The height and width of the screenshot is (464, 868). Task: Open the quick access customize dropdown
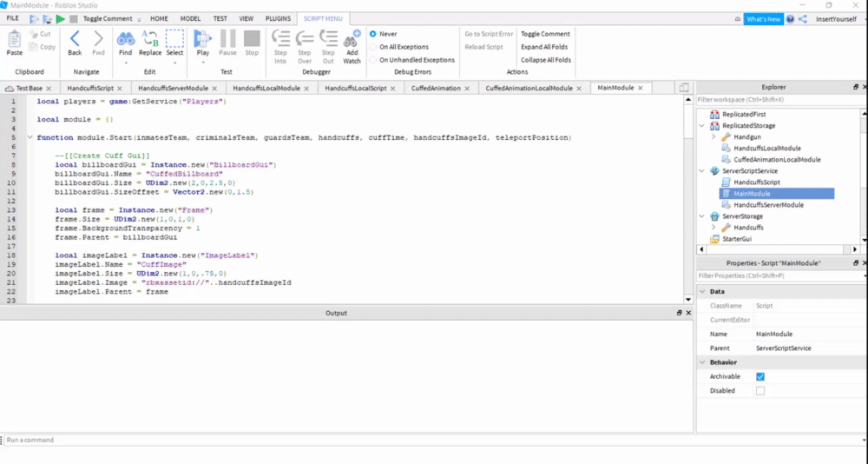tap(139, 19)
